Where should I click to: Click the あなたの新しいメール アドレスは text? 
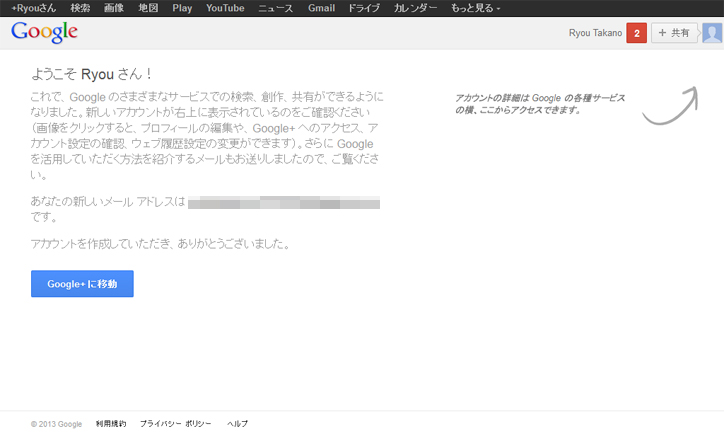108,201
